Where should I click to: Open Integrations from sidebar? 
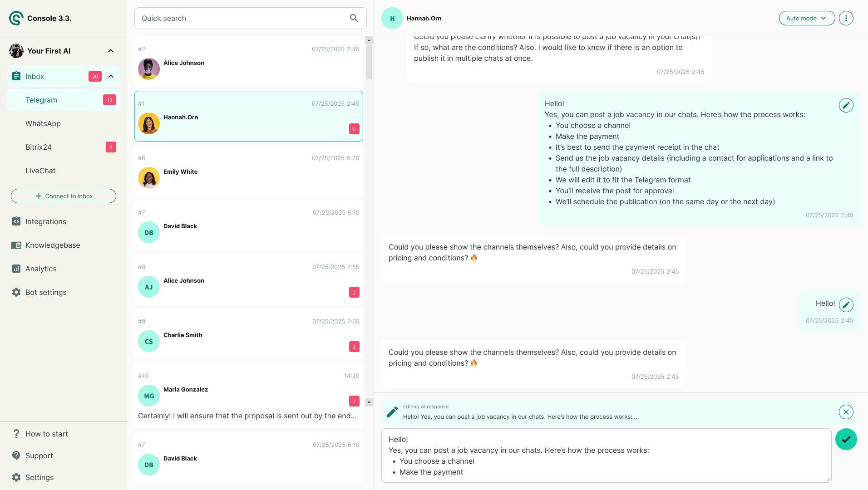[45, 221]
